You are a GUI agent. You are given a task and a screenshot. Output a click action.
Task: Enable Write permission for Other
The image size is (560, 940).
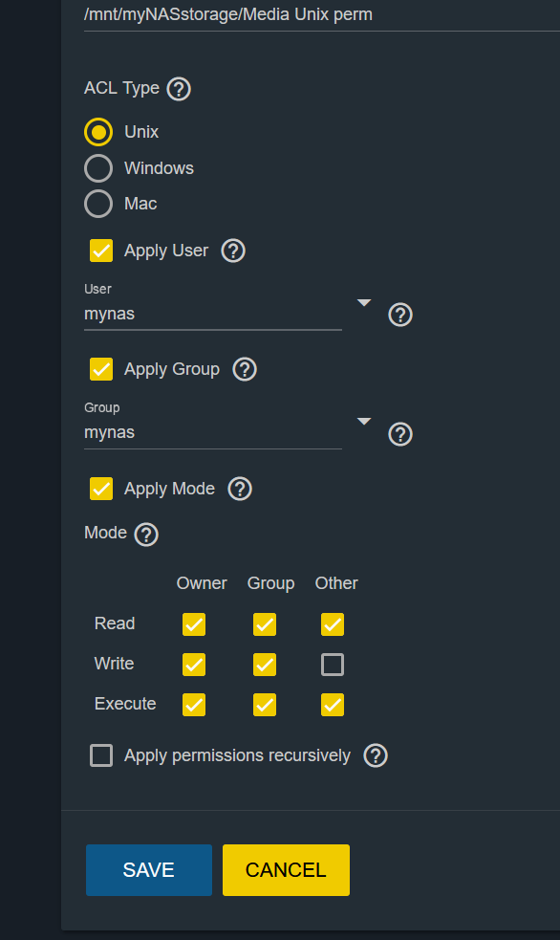[x=333, y=665]
